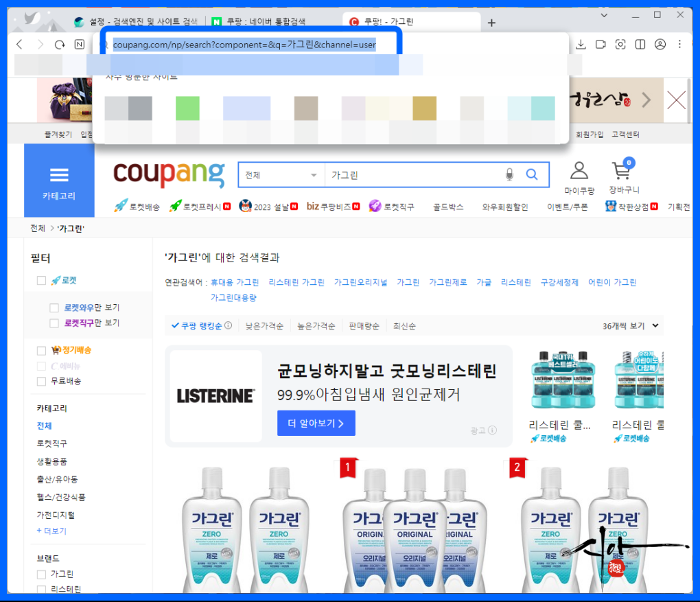
Task: Click the 쿠팡 랭킹순 info icon
Action: 228,325
